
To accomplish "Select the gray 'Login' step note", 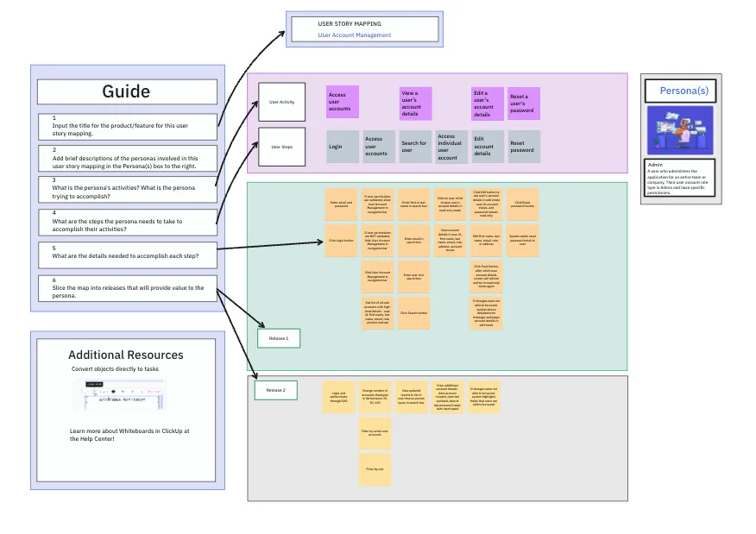I will [x=343, y=147].
